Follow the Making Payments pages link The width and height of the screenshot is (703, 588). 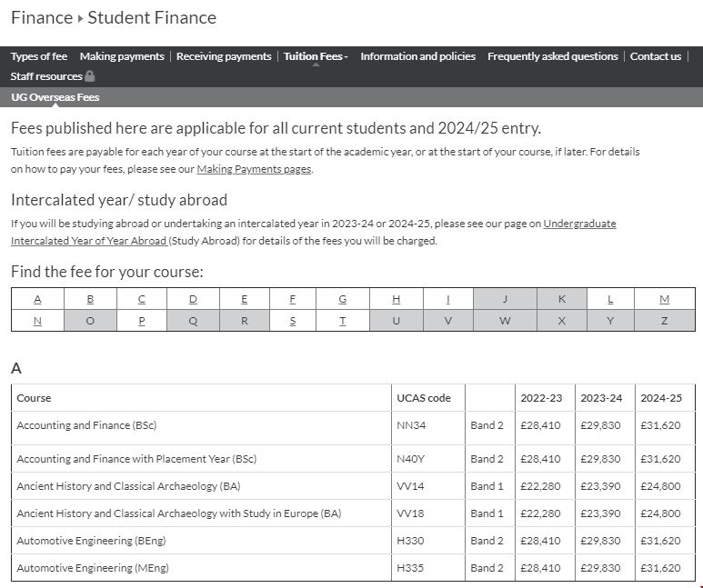point(254,169)
